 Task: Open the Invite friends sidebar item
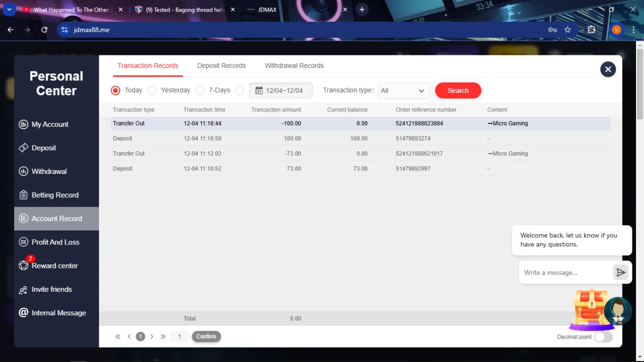56,289
